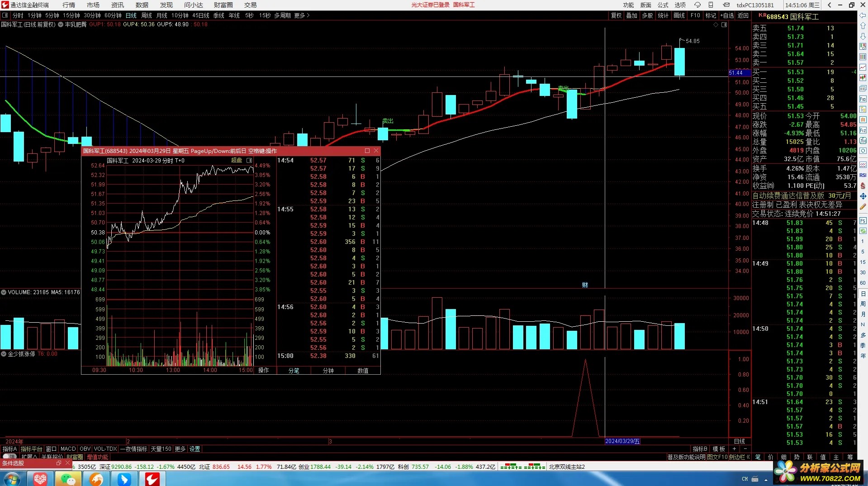Open 图文F10 link

pos(717,457)
